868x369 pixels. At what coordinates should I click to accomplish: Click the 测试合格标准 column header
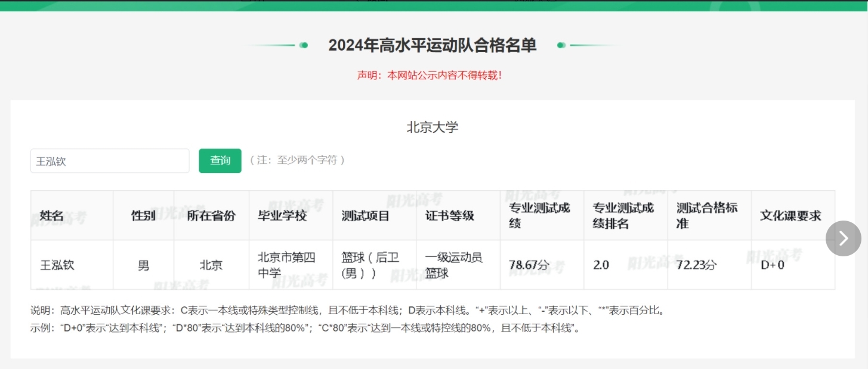tap(709, 216)
